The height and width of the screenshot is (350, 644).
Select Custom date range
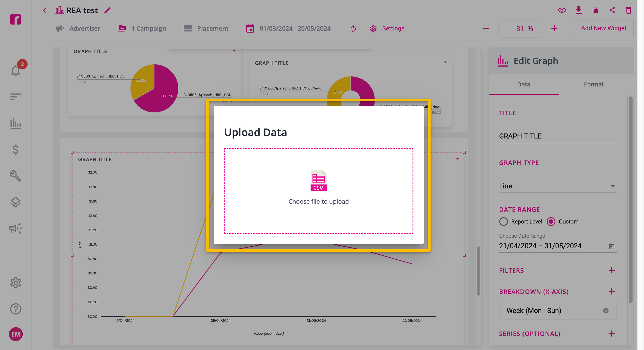tap(551, 222)
